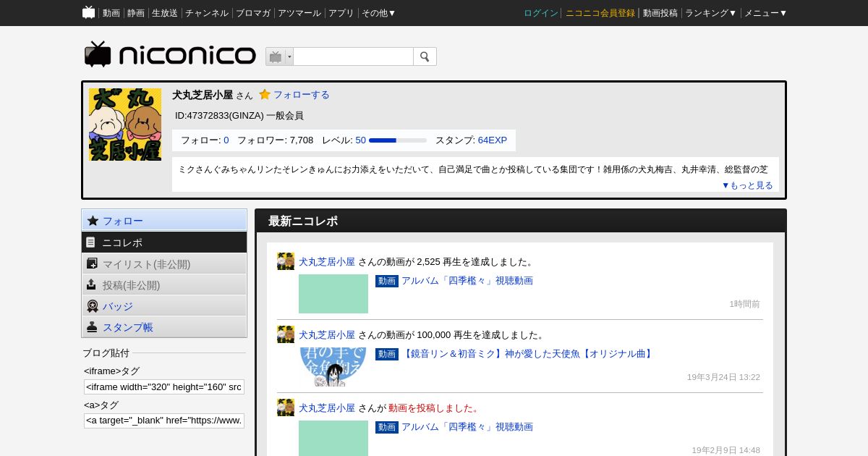Viewport: 868px width, 456px height.
Task: Open チャンネル in top navigation
Action: pos(207,13)
